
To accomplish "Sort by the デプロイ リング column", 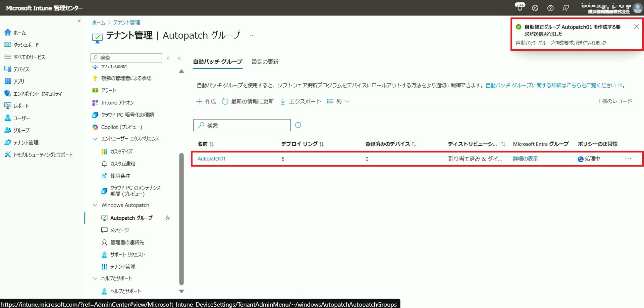I will (x=303, y=144).
